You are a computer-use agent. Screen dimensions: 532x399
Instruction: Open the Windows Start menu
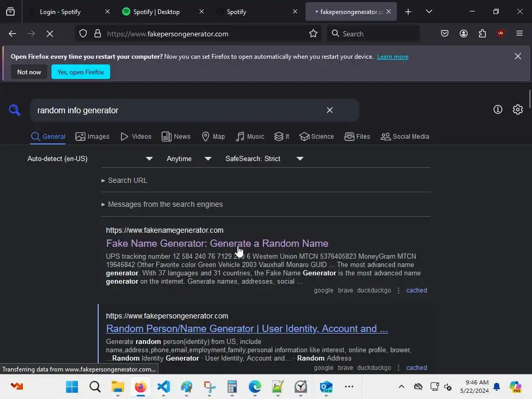pyautogui.click(x=72, y=387)
